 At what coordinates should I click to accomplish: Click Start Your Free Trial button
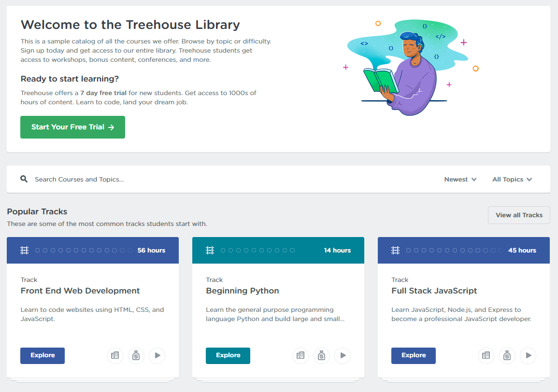click(72, 127)
